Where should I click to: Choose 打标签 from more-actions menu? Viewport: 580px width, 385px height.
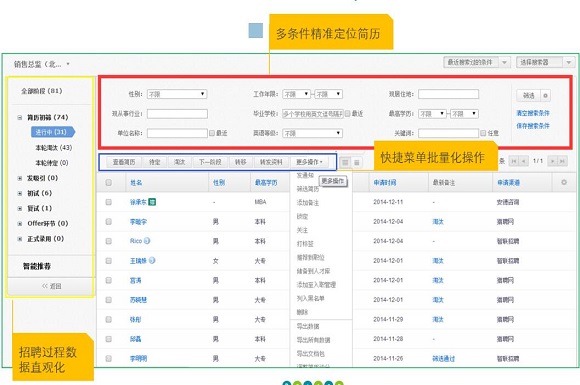tap(305, 244)
